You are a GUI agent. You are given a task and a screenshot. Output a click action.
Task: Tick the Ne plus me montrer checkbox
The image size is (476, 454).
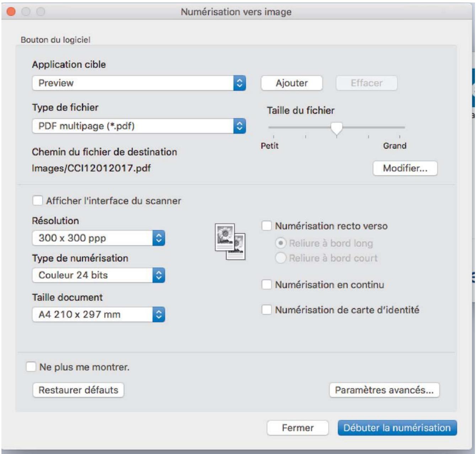[31, 367]
